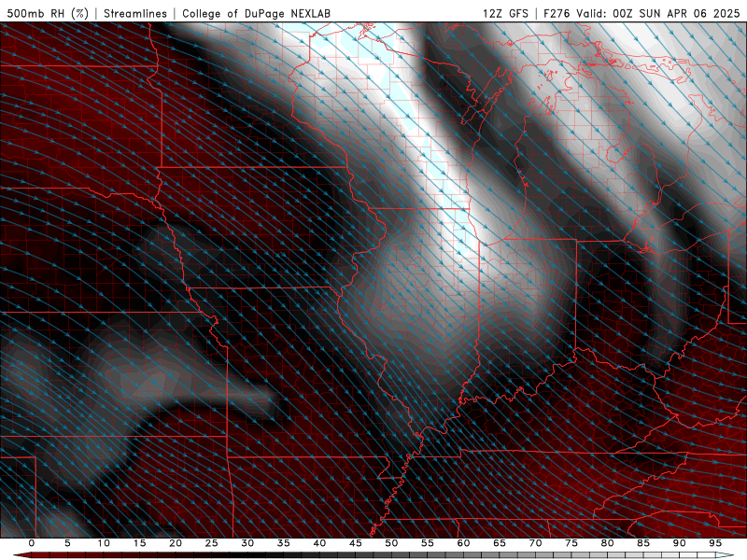Click the "25" color bar label
Viewport: 747px width, 560px height.
[212, 543]
